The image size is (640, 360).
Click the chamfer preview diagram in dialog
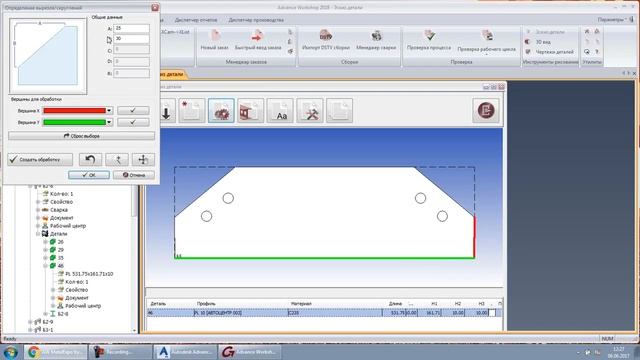48,56
